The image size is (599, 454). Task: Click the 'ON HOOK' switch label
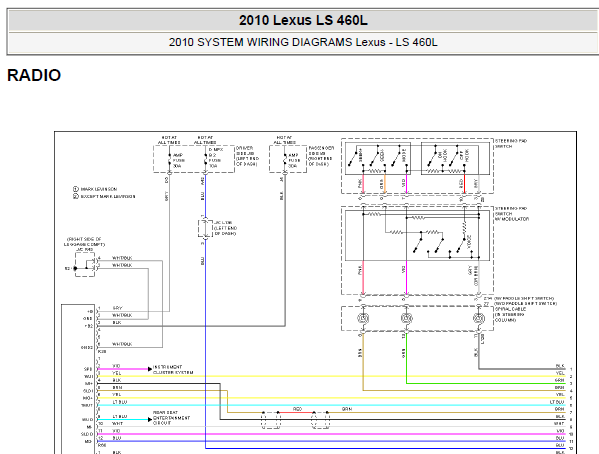pos(442,156)
